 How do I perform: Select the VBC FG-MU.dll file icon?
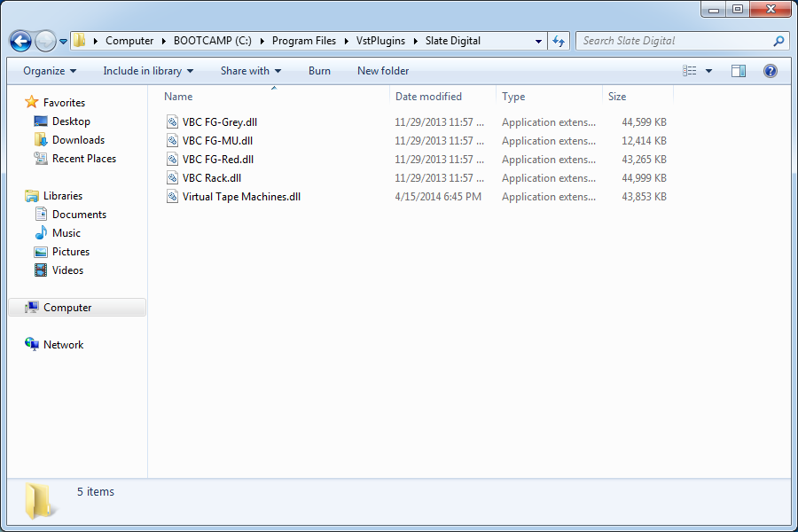pos(173,141)
